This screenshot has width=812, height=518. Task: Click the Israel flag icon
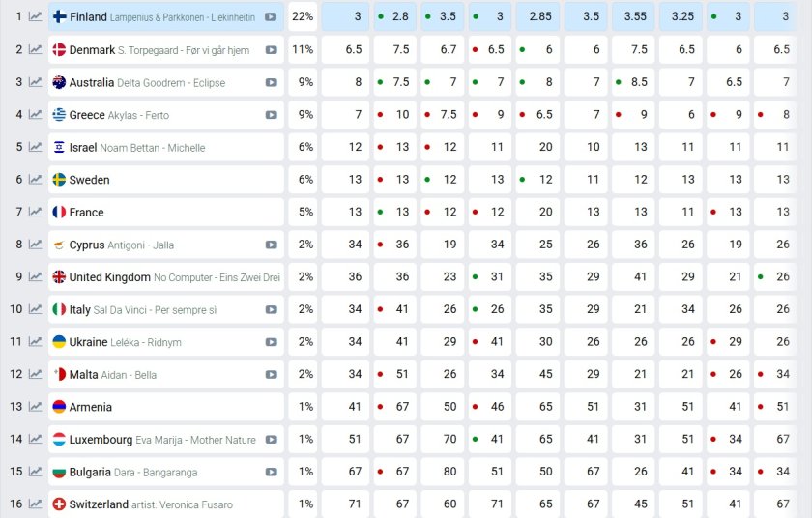pos(59,147)
